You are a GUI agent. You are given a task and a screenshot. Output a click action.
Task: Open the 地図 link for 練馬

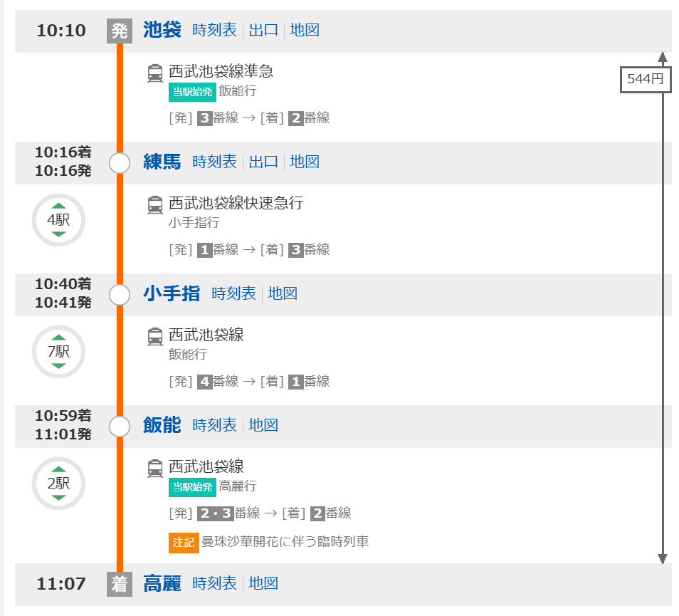tap(305, 162)
